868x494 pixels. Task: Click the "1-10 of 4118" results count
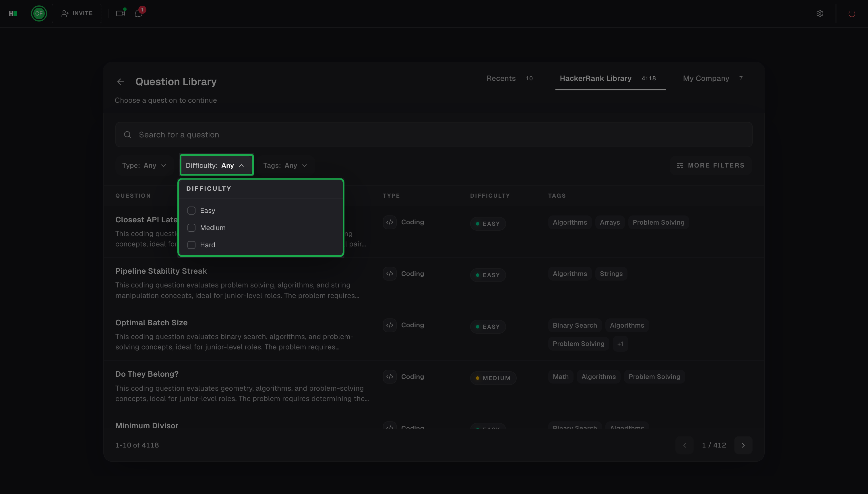click(137, 445)
